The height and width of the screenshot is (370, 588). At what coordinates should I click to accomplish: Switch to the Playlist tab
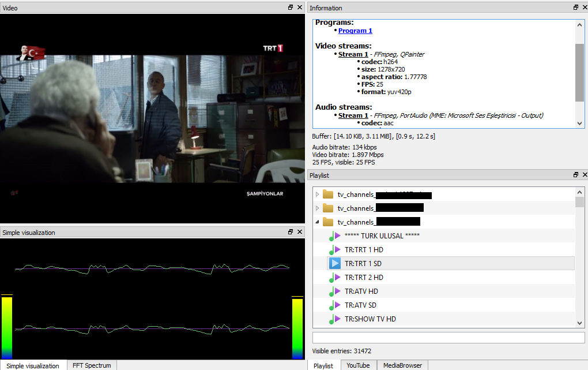(x=323, y=365)
